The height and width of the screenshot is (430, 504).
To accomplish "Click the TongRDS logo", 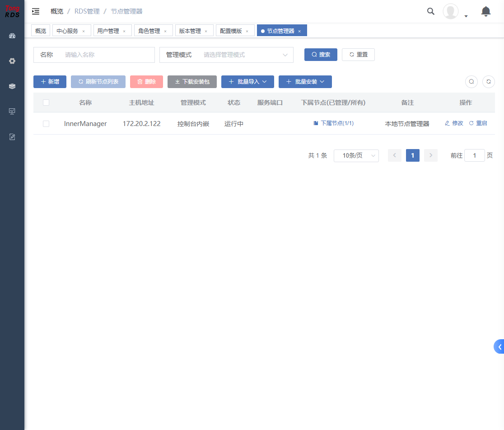I will coord(12,11).
